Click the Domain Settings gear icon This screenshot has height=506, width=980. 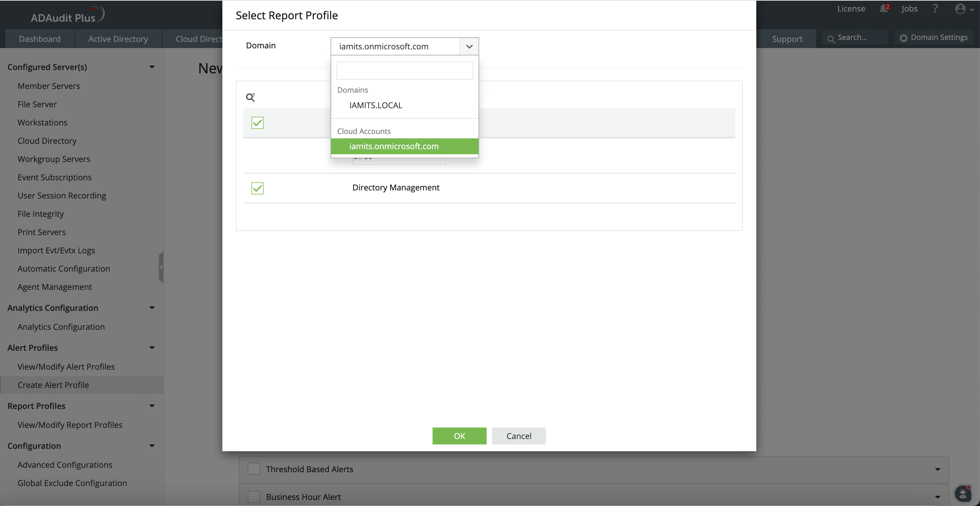(x=904, y=38)
